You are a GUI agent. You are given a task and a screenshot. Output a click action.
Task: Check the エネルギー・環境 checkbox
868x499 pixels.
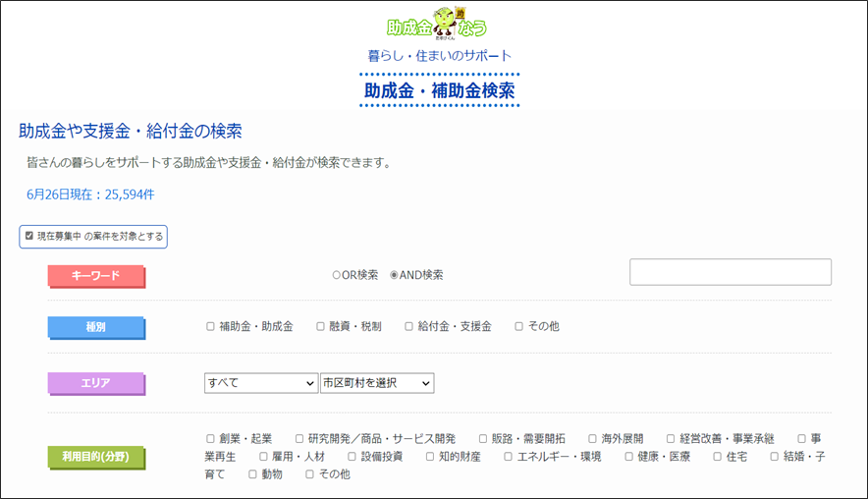509,457
